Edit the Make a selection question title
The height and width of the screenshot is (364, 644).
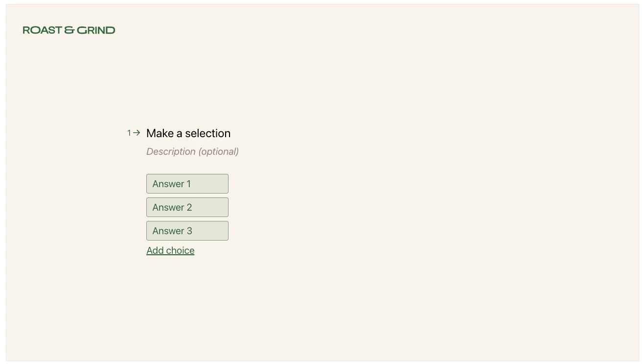pyautogui.click(x=188, y=133)
